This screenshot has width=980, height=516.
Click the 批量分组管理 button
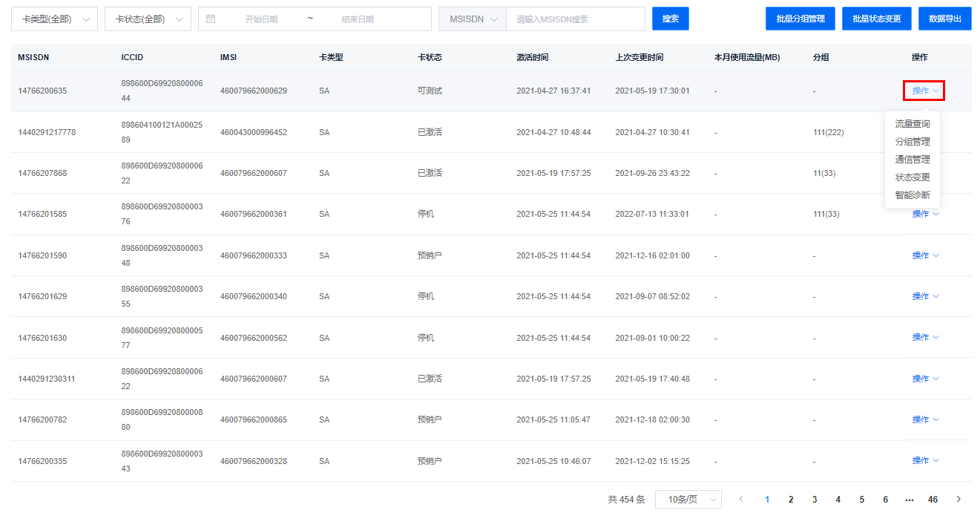coord(800,19)
